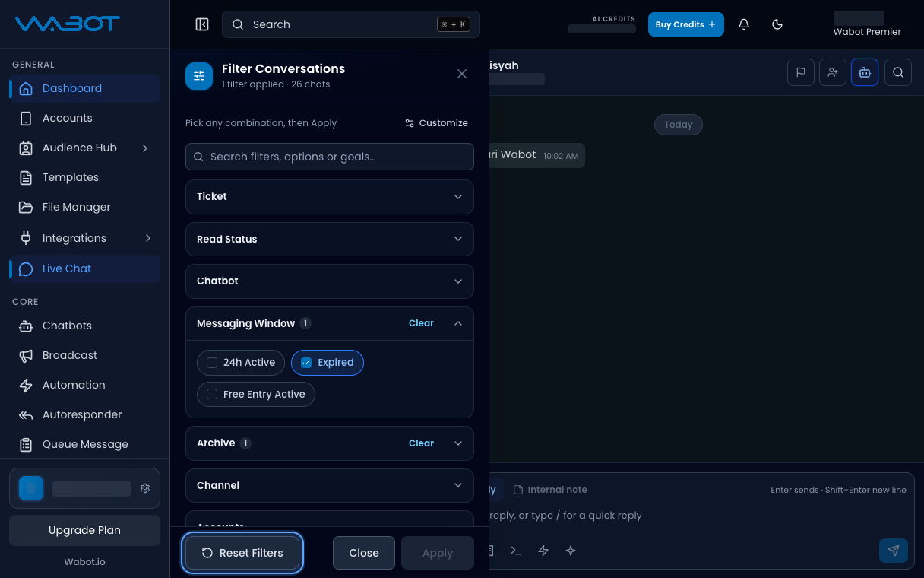Open Chatbots in the sidebar

pyautogui.click(x=84, y=326)
